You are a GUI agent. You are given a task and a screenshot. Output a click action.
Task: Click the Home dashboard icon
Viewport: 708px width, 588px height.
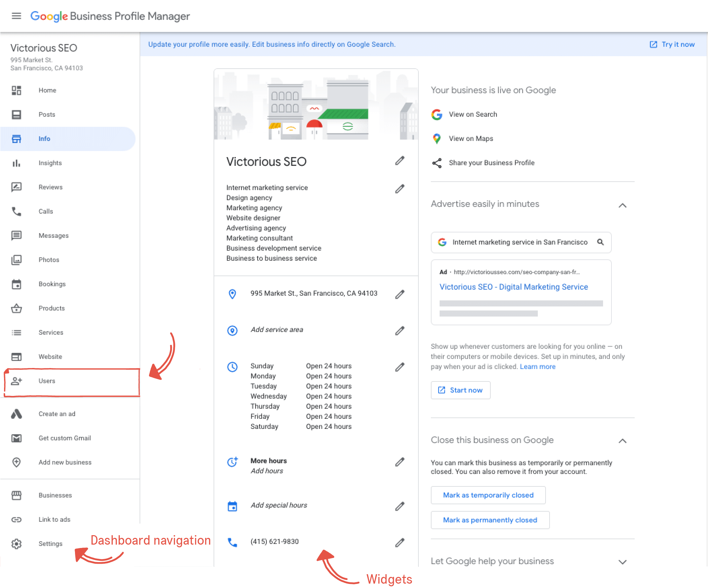coord(16,90)
